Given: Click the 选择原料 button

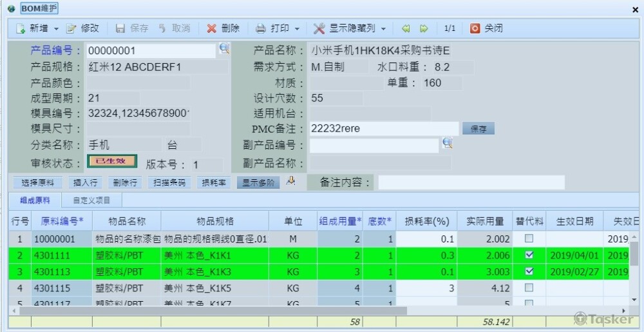Looking at the screenshot, I should tap(37, 183).
